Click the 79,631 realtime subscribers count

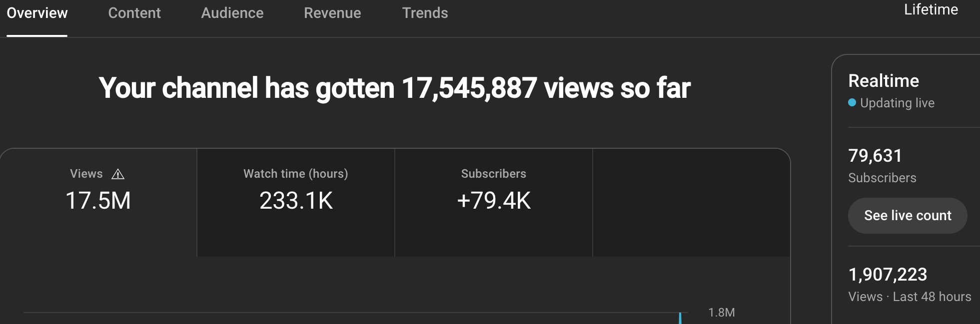(875, 156)
